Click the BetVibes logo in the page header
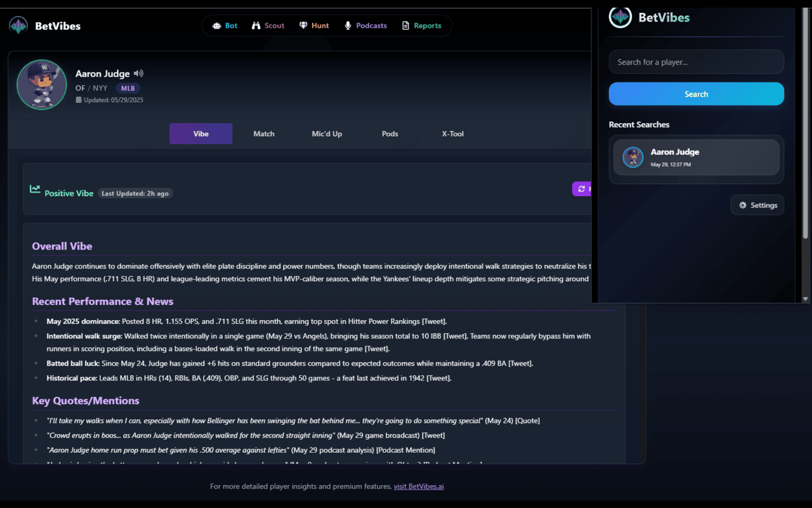 (x=18, y=26)
